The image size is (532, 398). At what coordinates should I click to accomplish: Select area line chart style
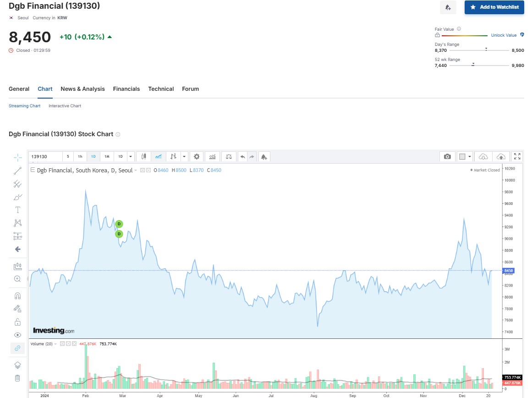159,156
